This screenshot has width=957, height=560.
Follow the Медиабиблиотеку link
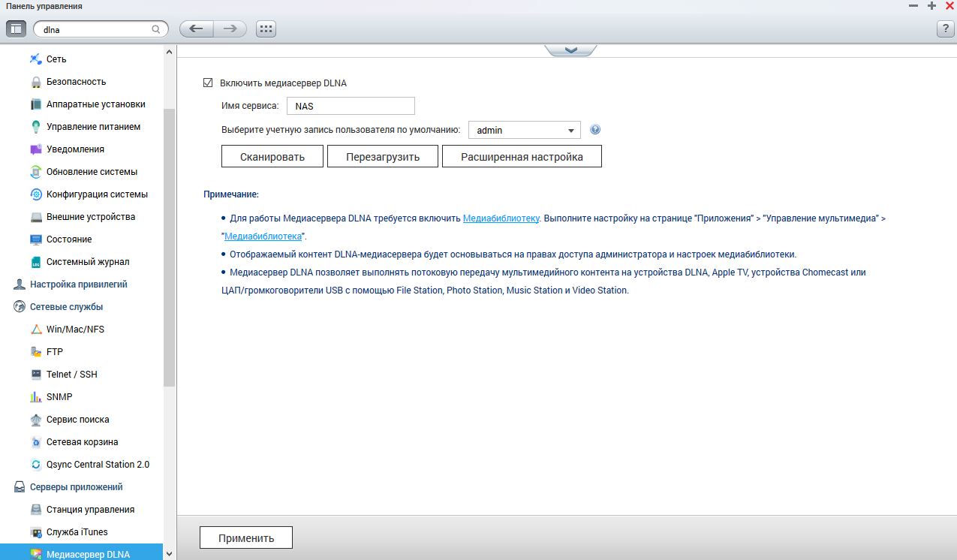tap(501, 218)
